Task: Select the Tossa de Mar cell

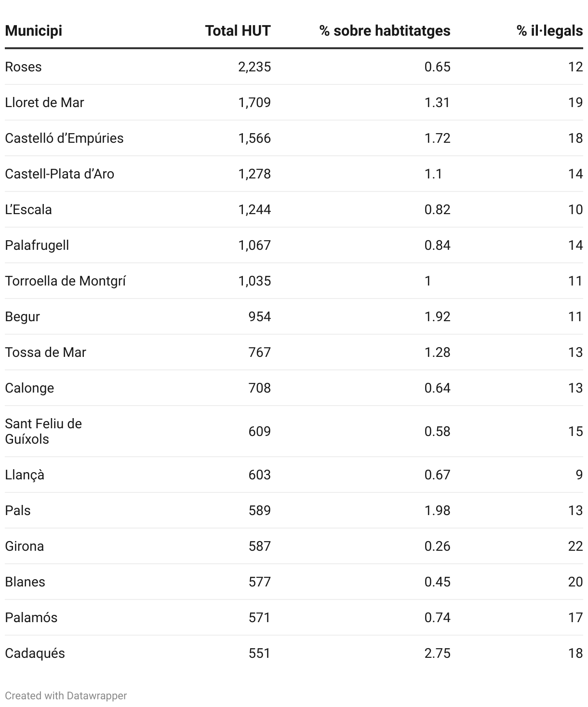Action: click(x=45, y=352)
